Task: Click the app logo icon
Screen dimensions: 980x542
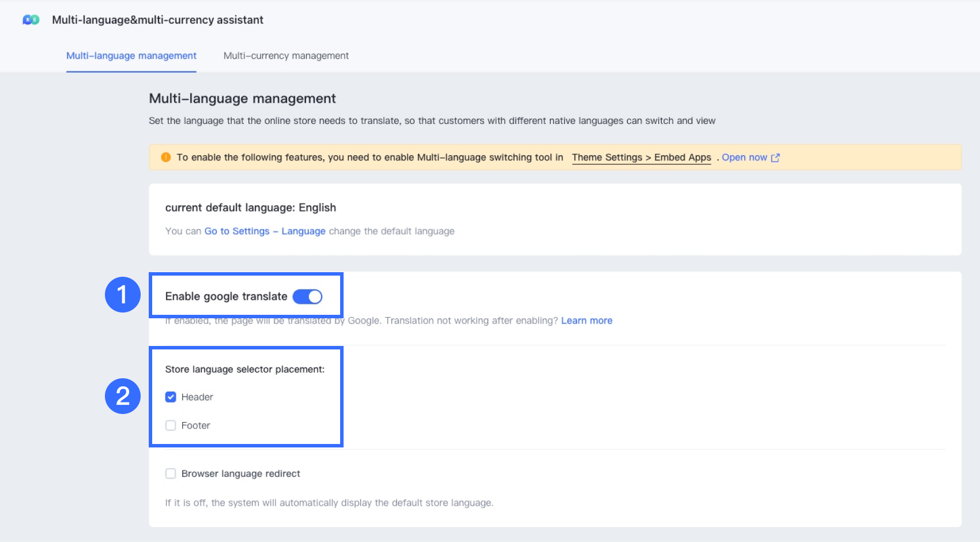Action: 31,20
